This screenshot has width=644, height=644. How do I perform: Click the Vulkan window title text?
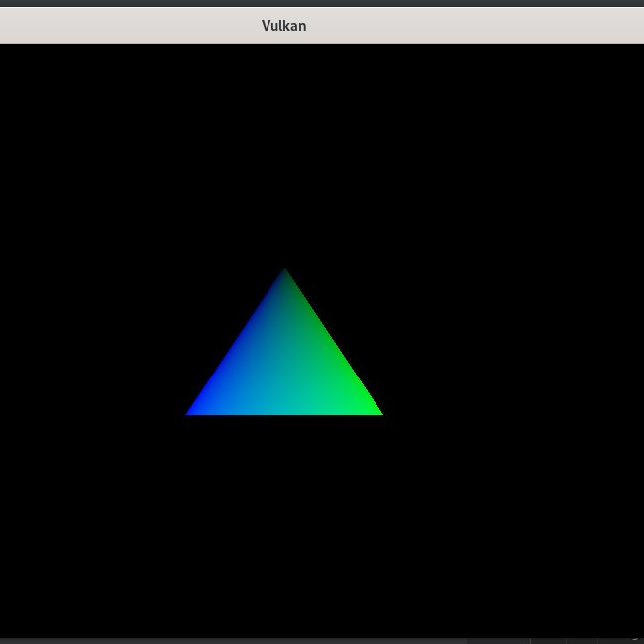tap(283, 26)
